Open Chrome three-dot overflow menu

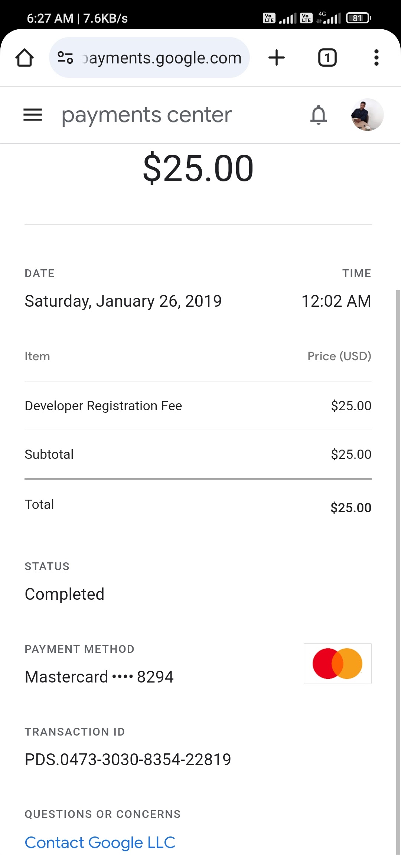point(376,58)
